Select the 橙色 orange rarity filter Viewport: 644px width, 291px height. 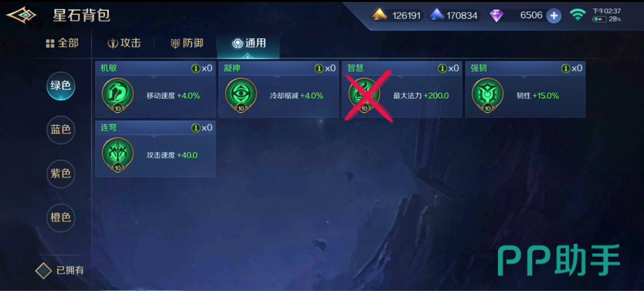click(61, 217)
